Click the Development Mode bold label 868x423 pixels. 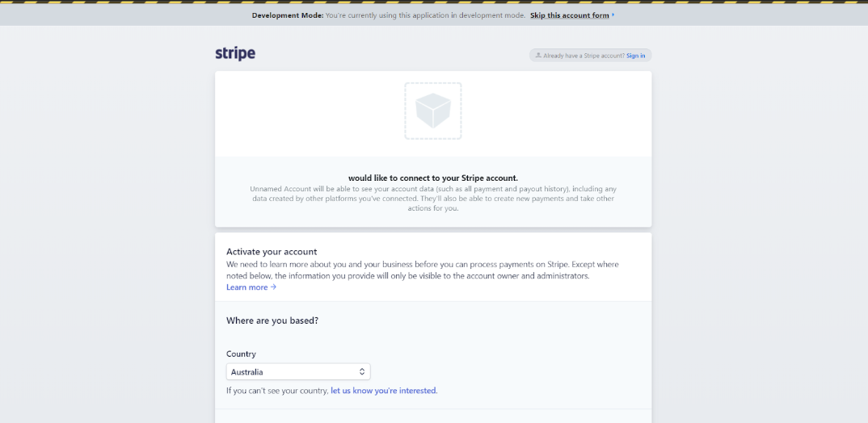point(287,15)
